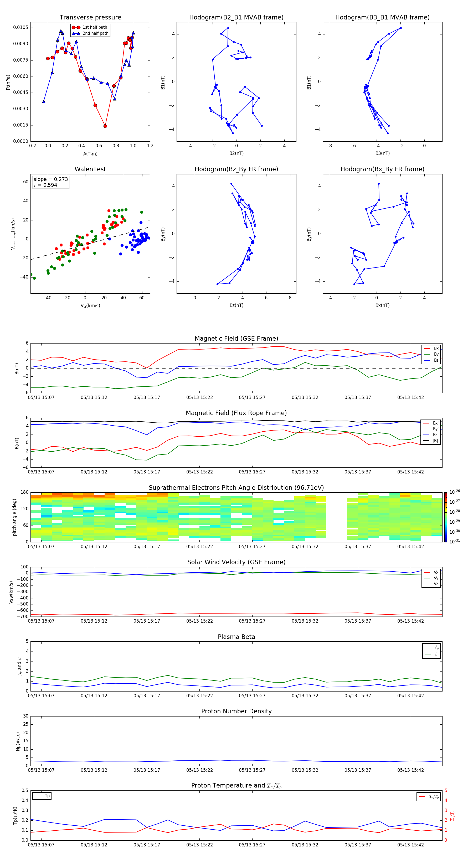Click the 'Tp(10^6K)' axis label
This screenshot has height=868, width=473.
click(15, 815)
